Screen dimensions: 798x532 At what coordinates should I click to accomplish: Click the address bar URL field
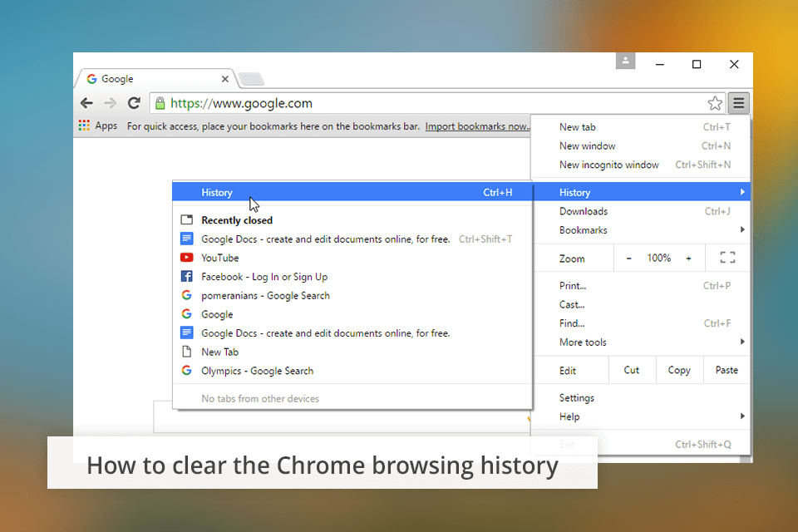(x=438, y=103)
